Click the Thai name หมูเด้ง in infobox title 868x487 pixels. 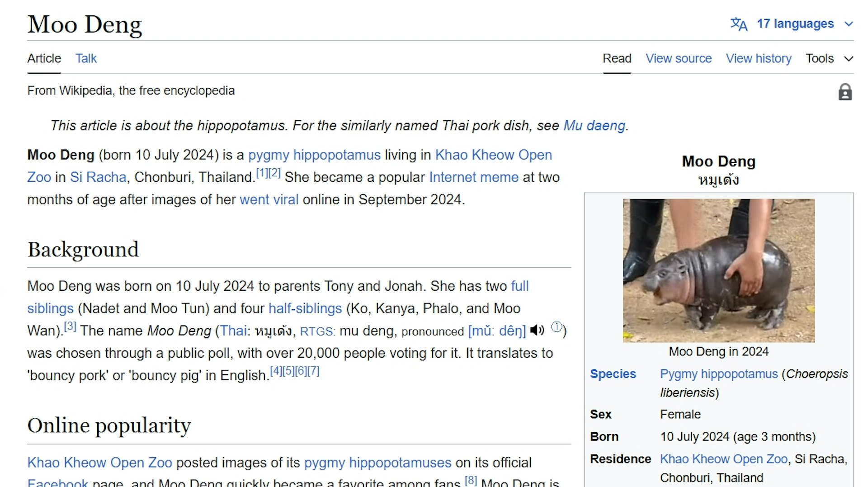[719, 180]
